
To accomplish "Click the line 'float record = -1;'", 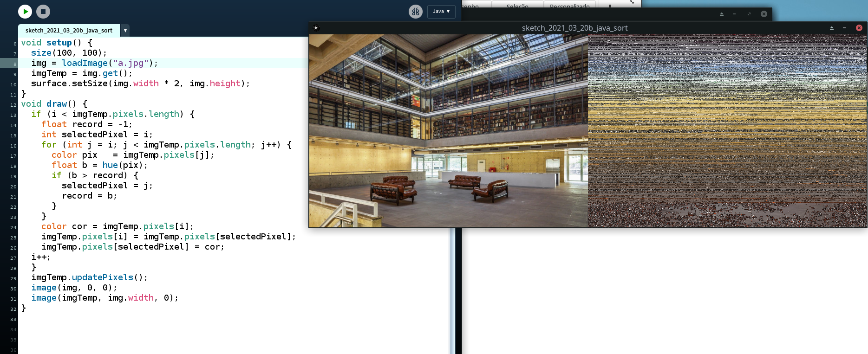I will click(87, 124).
